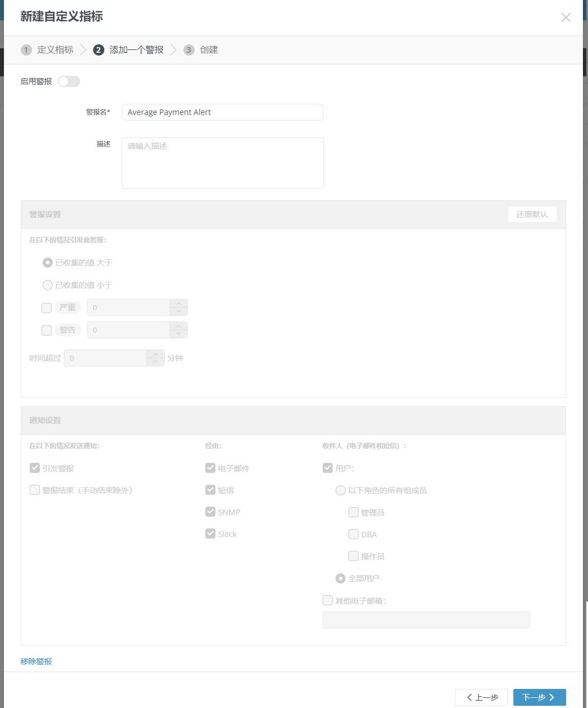Select 以下角色的所有组成员 radio option
The height and width of the screenshot is (708, 588).
341,490
